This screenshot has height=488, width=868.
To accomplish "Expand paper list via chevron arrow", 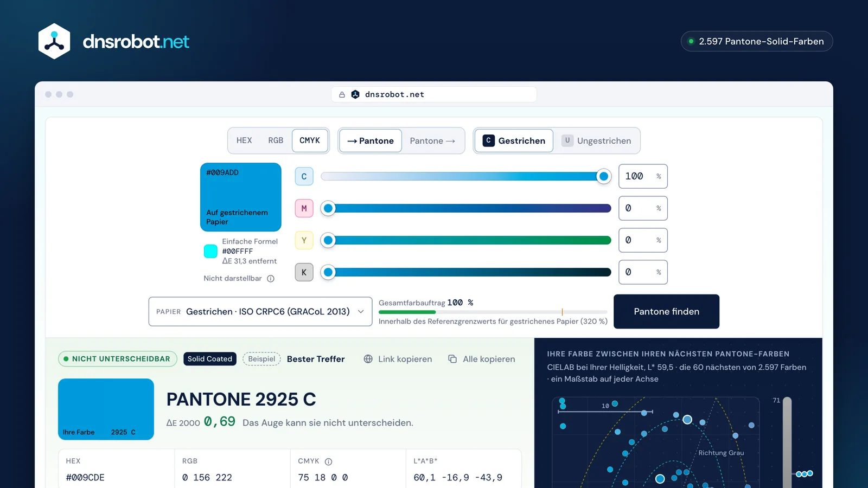I will (x=361, y=312).
